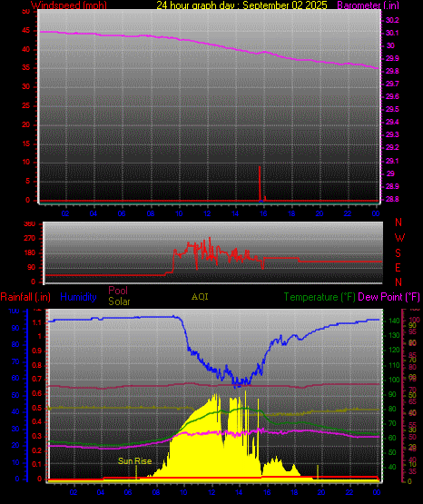Screen dimensions: 423x504
Task: Click the 140 temperature axis value
Action: 394,321
